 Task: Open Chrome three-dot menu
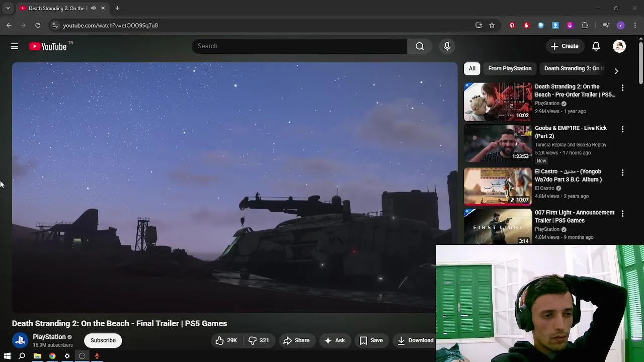click(635, 25)
